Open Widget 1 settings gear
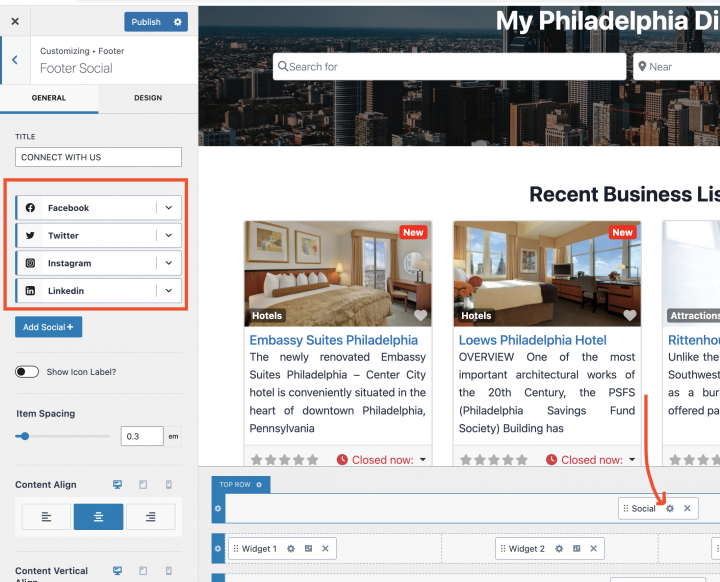Image resolution: width=720 pixels, height=582 pixels. (x=291, y=549)
